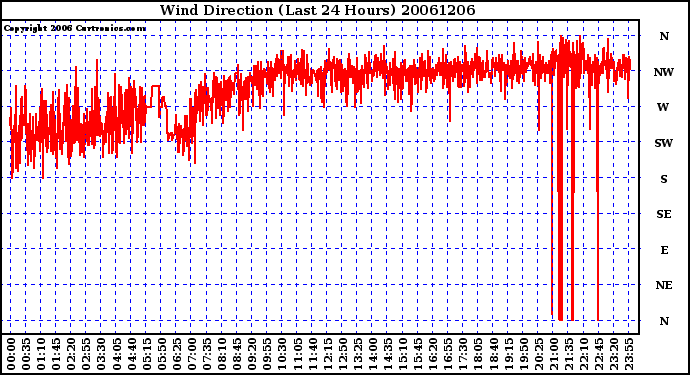Click the 13:25 time axis label
Image resolution: width=690 pixels, height=375 pixels.
pyautogui.click(x=357, y=354)
